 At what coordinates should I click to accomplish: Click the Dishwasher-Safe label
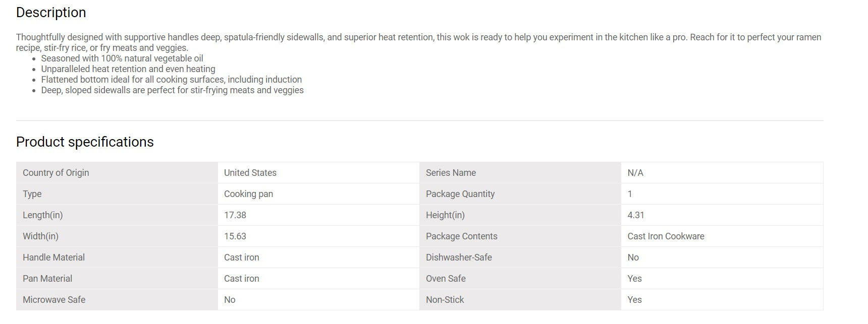coord(459,257)
